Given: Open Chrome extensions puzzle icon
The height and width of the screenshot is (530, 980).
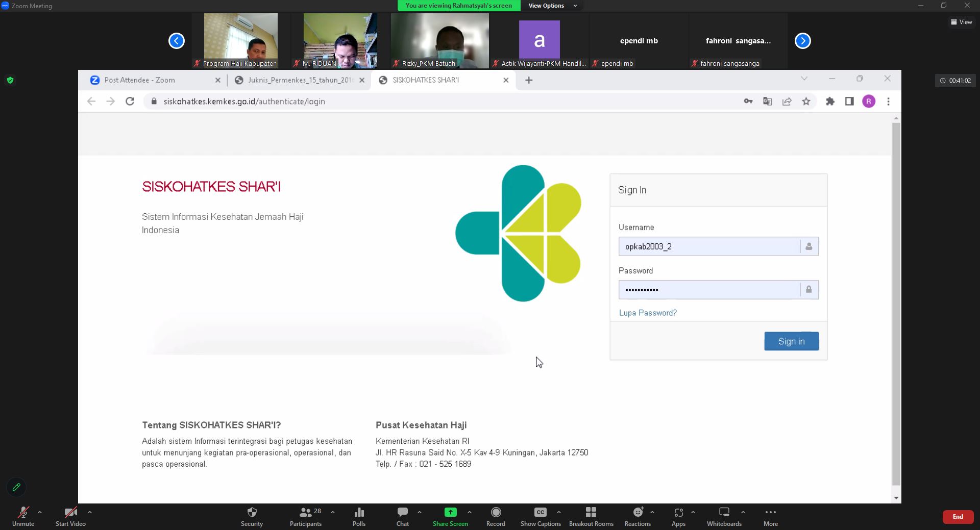Looking at the screenshot, I should point(830,102).
